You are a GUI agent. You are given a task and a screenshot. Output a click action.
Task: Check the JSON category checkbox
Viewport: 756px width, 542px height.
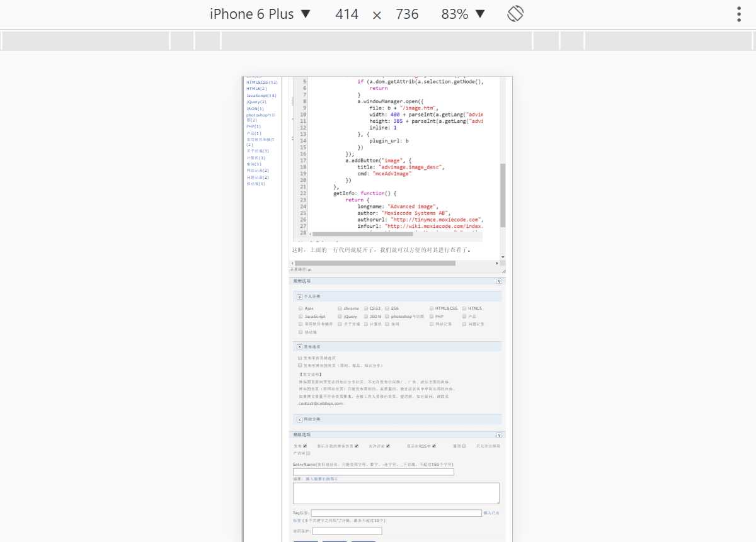pyautogui.click(x=366, y=317)
